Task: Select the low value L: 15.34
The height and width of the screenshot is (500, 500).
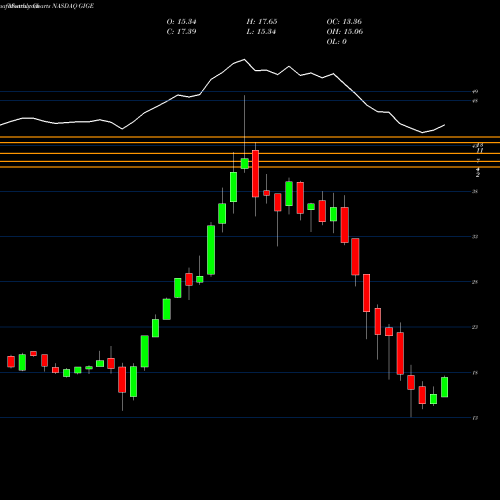Action: 261,32
